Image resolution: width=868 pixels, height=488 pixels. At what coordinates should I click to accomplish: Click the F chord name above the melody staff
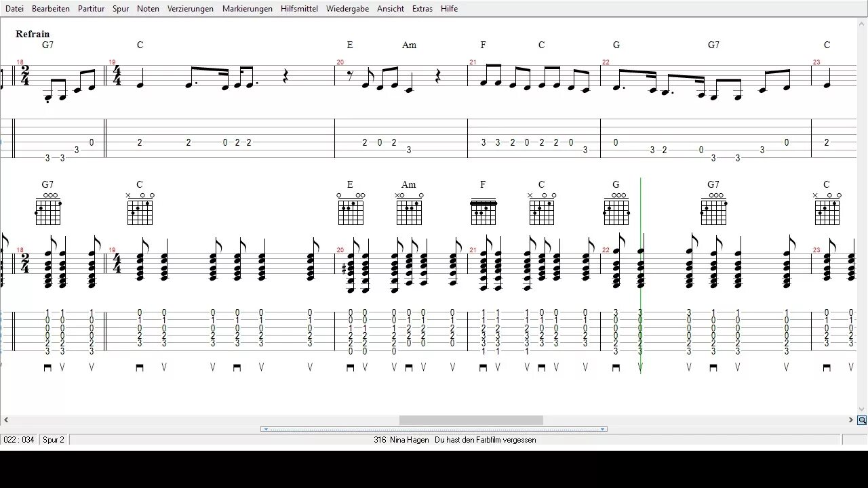pos(483,45)
